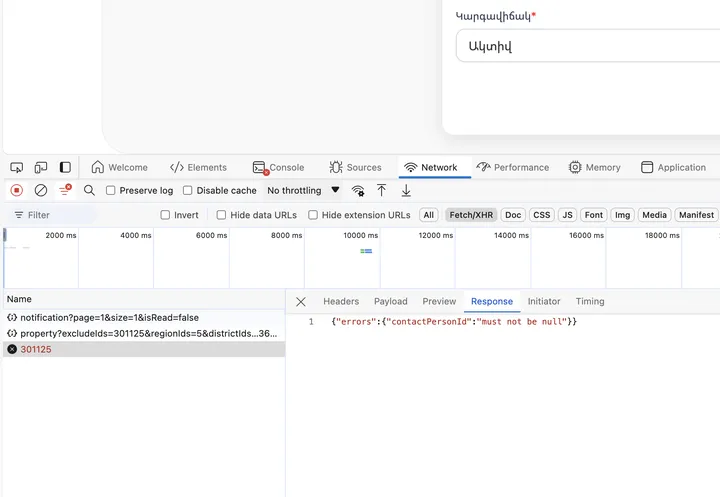
Task: Filter requests by the JS type button
Action: (x=567, y=215)
